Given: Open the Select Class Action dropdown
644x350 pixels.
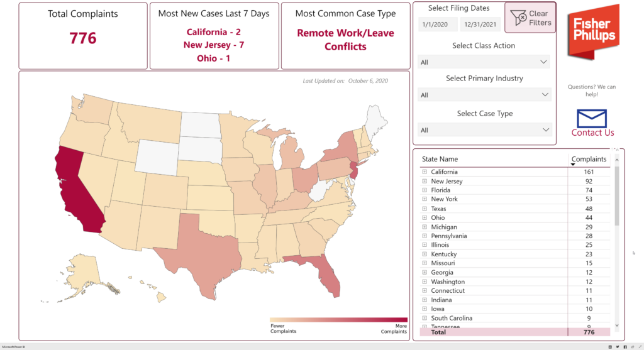Looking at the screenshot, I should 484,62.
